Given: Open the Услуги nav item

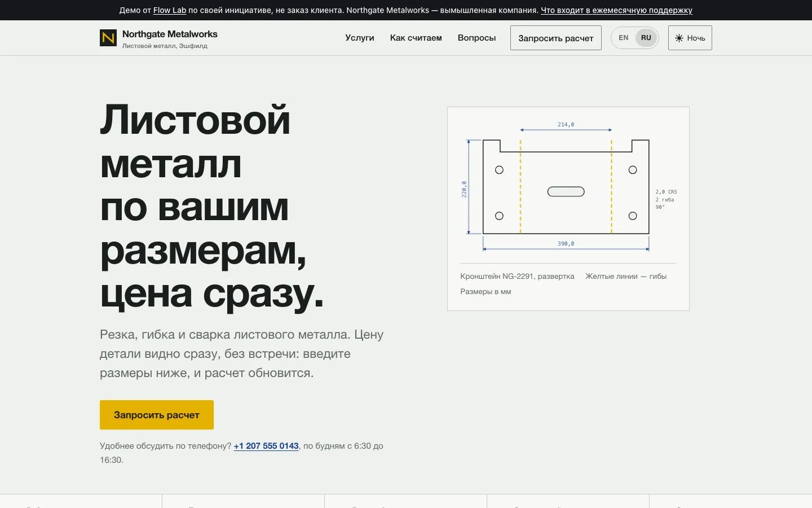Looking at the screenshot, I should tap(360, 38).
